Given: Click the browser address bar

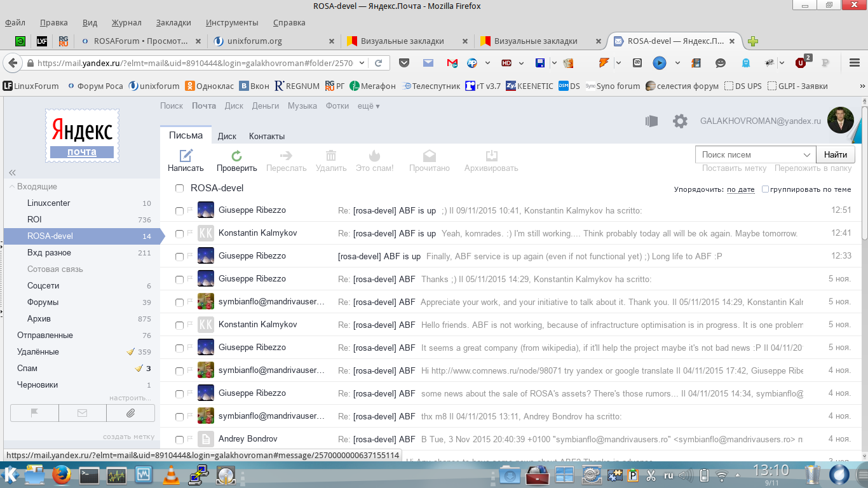Looking at the screenshot, I should 194,63.
